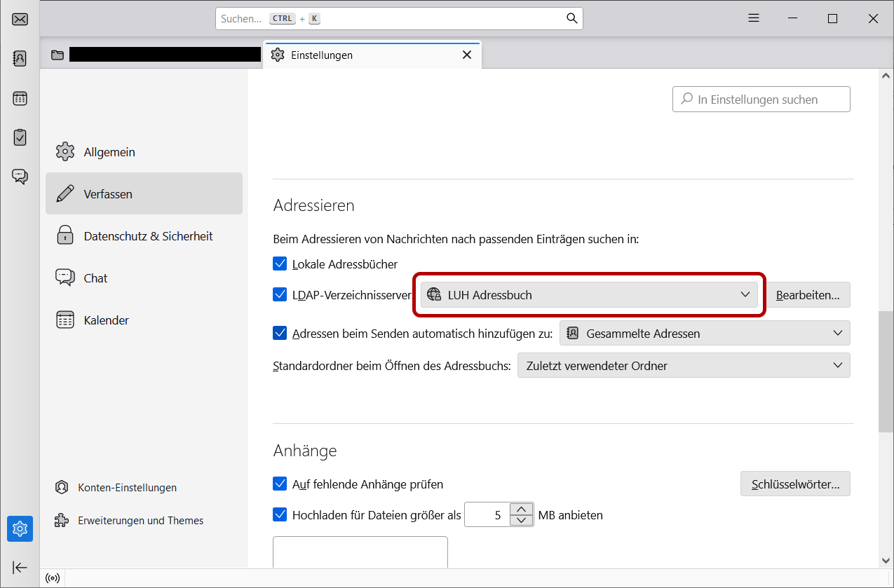Increase the MB file size stepper
Viewport: 894px width, 588px height.
[x=521, y=509]
